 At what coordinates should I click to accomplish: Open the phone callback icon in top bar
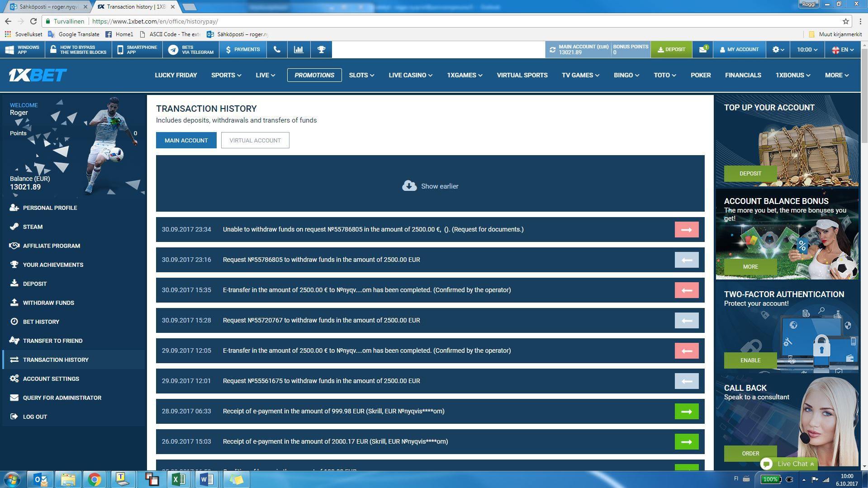pyautogui.click(x=277, y=49)
